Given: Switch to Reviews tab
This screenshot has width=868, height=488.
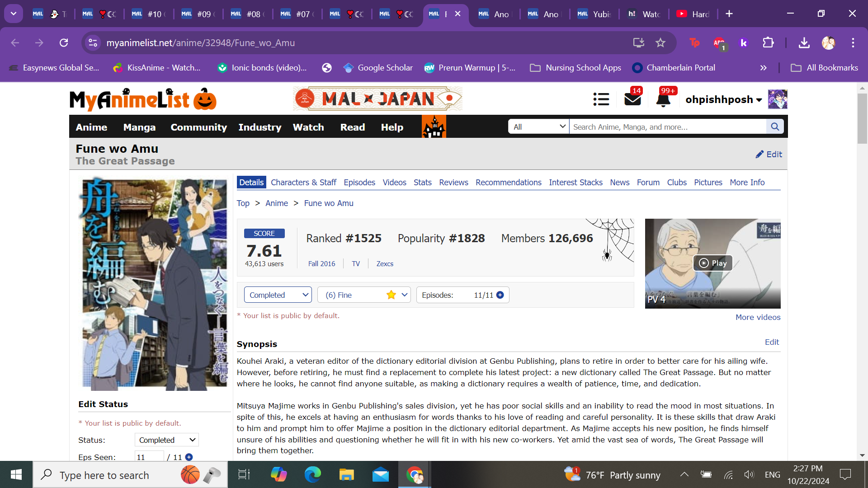Looking at the screenshot, I should tap(453, 183).
